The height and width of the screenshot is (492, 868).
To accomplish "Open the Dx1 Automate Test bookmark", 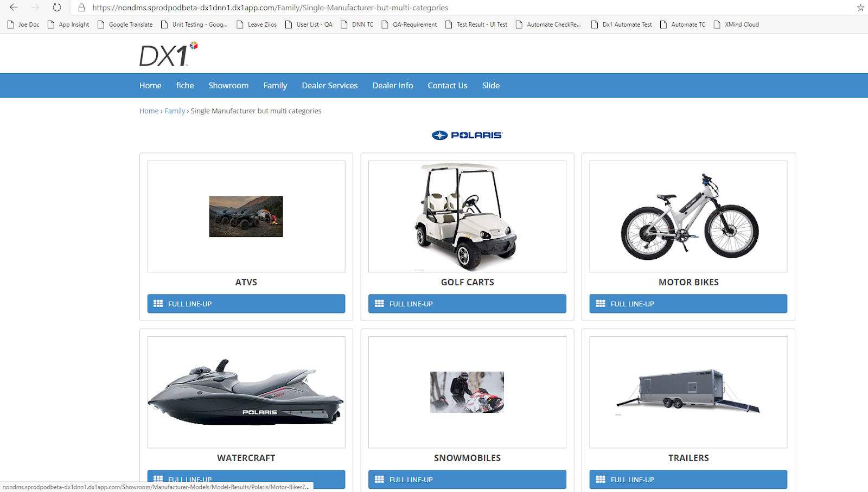I will (x=622, y=24).
